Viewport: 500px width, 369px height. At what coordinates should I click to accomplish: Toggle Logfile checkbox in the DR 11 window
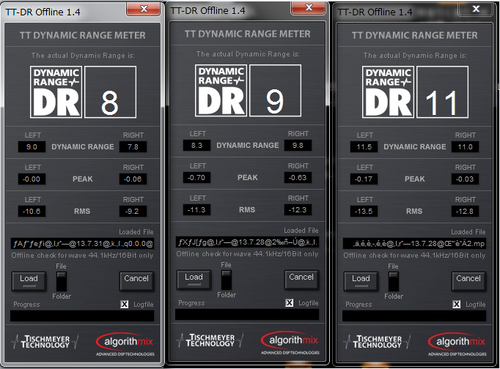pos(456,304)
